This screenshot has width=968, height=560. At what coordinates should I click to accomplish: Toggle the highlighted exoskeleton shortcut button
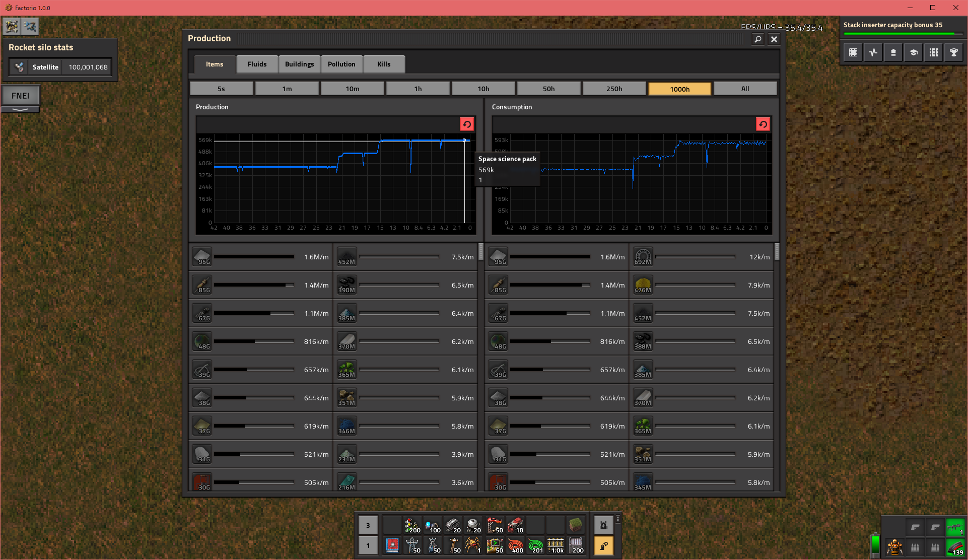click(603, 545)
